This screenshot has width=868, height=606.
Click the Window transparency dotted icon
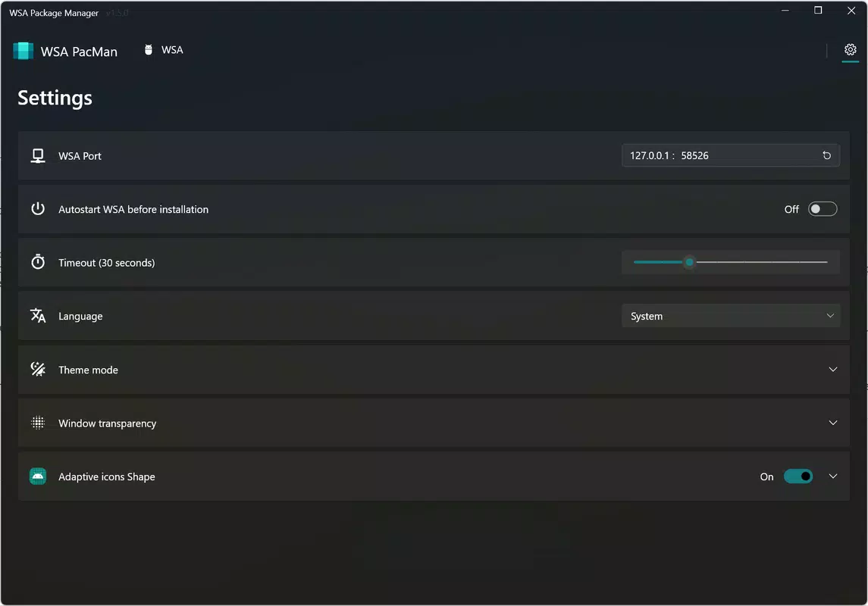point(38,423)
